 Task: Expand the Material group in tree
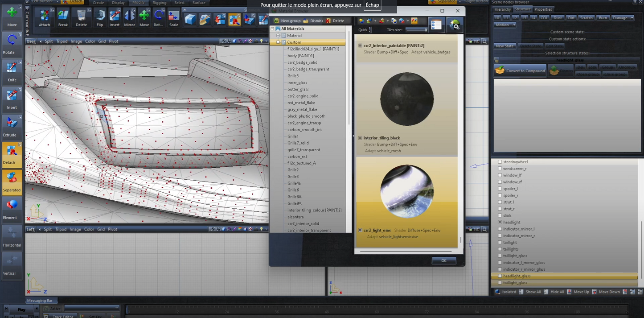pos(278,36)
